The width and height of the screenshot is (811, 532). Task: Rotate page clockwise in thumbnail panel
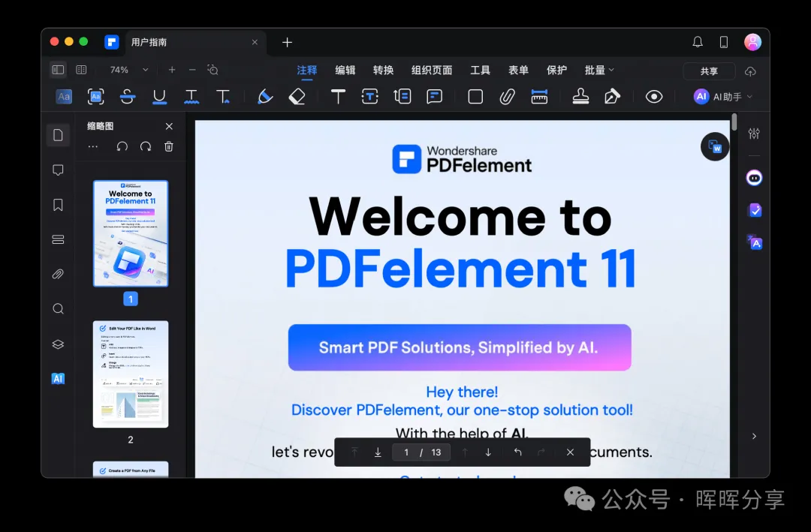click(x=146, y=147)
